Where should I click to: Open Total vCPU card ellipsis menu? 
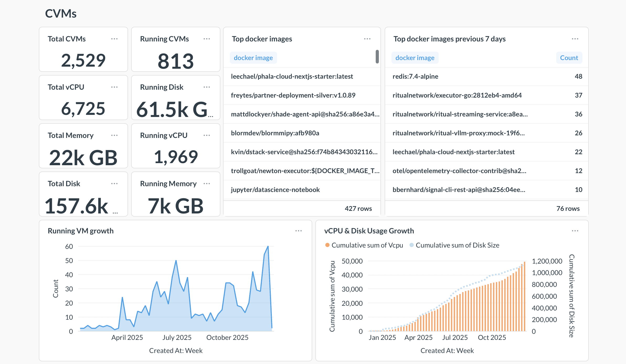pyautogui.click(x=114, y=87)
